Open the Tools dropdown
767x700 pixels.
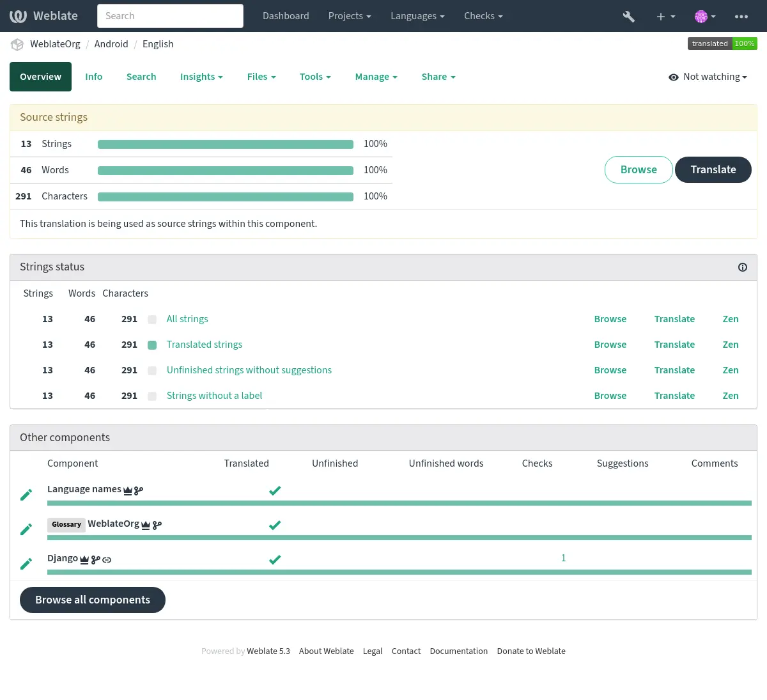[x=315, y=77]
